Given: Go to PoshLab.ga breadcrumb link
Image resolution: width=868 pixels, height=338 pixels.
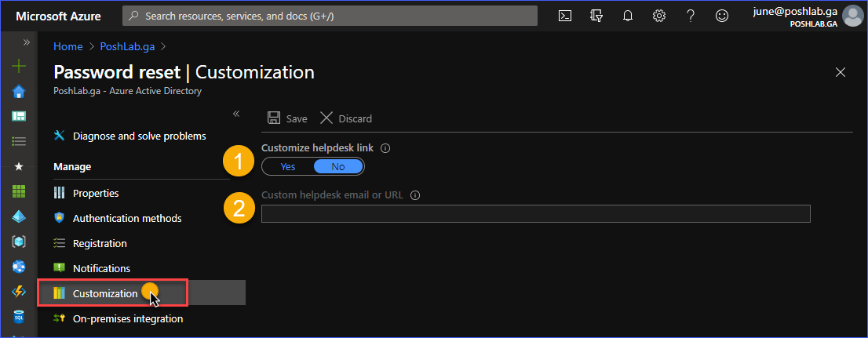Looking at the screenshot, I should click(x=128, y=46).
